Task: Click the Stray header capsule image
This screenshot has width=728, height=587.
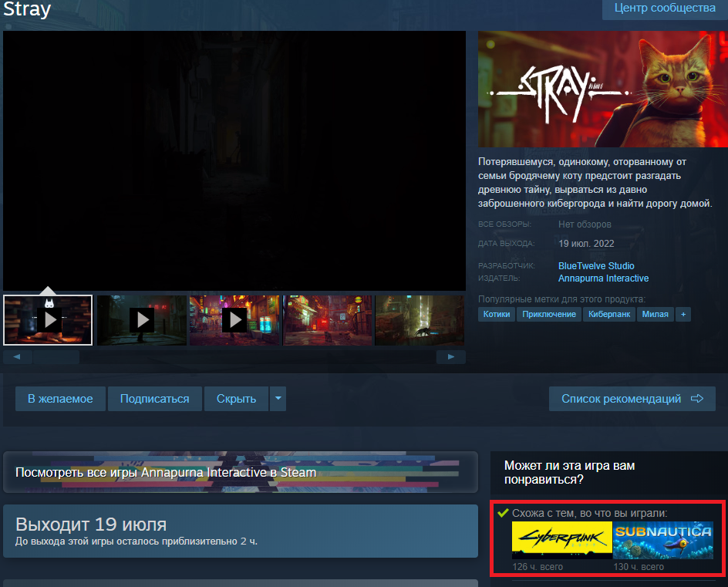Action: (x=602, y=89)
